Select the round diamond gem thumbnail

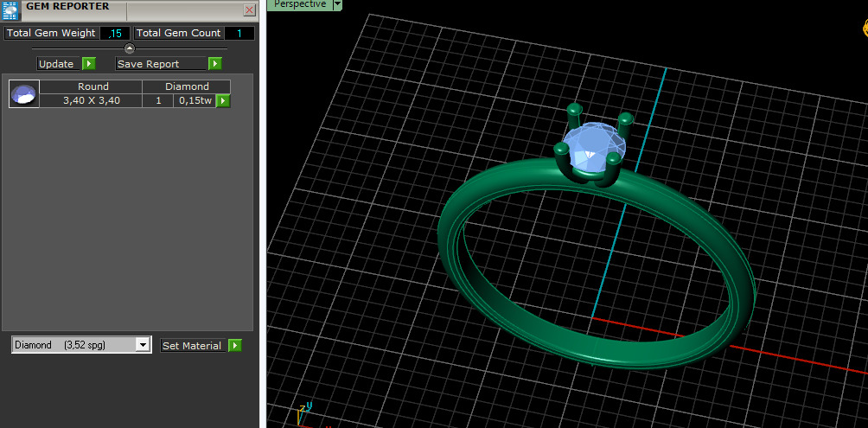click(x=24, y=93)
